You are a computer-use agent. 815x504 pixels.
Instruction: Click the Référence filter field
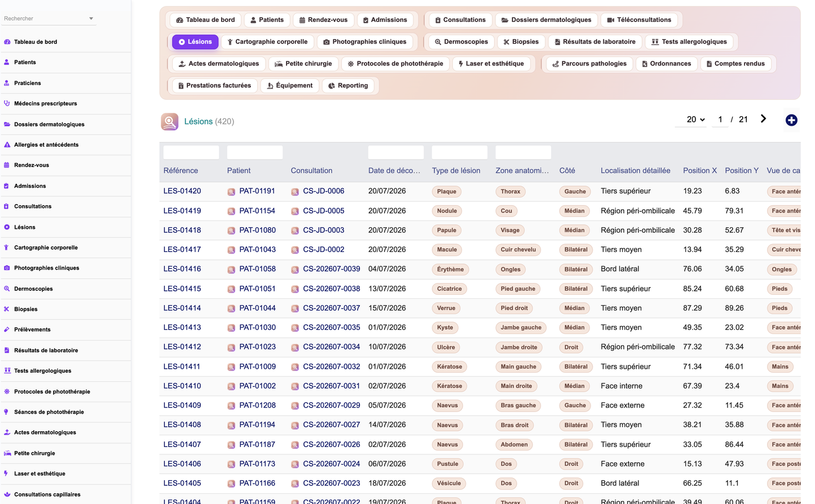pos(191,153)
